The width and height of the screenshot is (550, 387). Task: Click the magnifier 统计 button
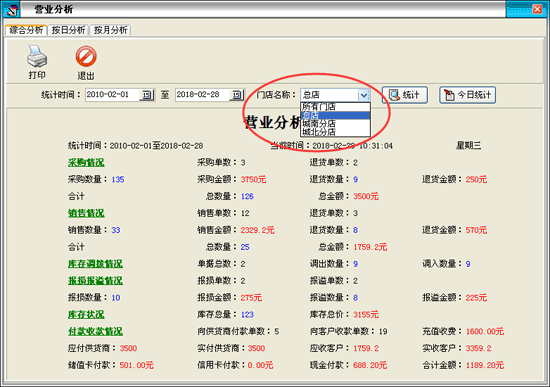[404, 95]
